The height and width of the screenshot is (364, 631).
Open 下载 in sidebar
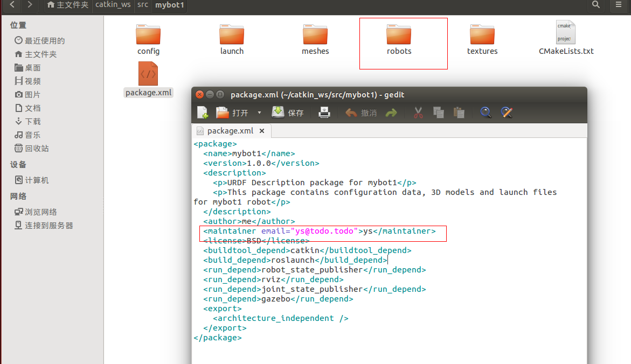[x=27, y=122]
